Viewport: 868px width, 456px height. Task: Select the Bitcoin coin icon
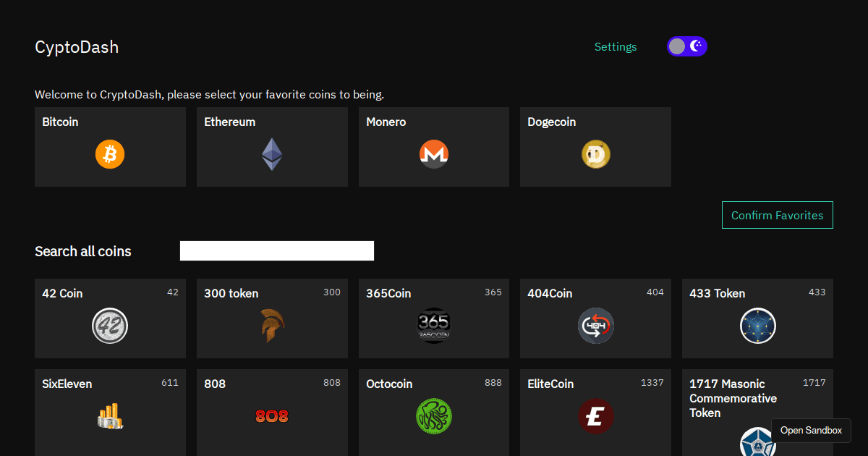[x=110, y=154]
